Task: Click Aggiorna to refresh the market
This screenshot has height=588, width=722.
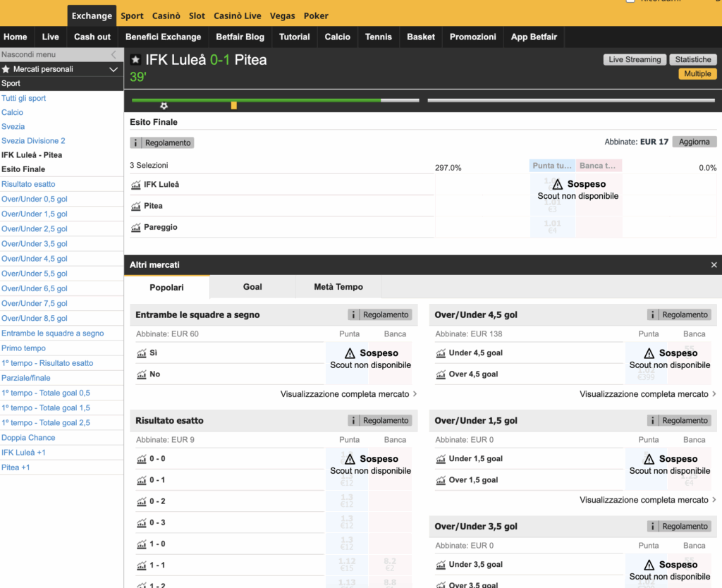Action: 695,142
